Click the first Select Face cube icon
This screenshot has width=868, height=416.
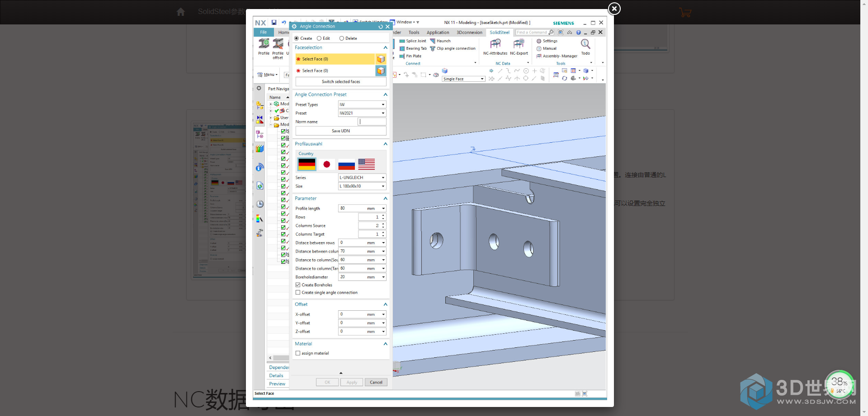381,59
